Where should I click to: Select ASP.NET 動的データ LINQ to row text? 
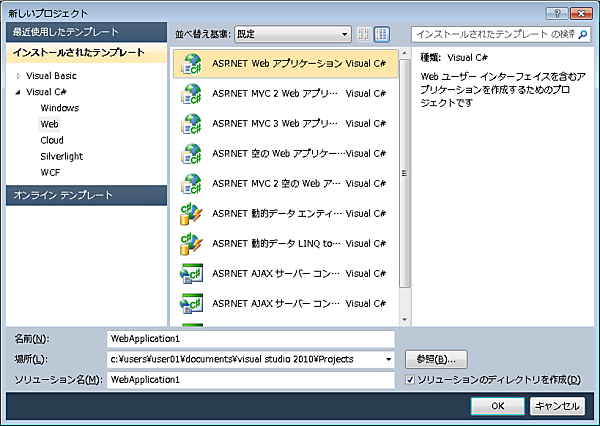276,244
